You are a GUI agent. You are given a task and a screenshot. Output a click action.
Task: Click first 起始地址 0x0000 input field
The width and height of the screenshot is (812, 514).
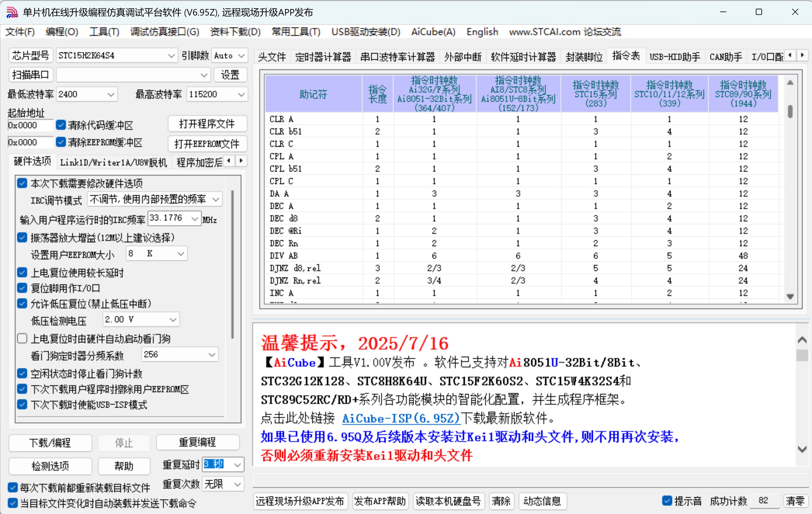30,125
